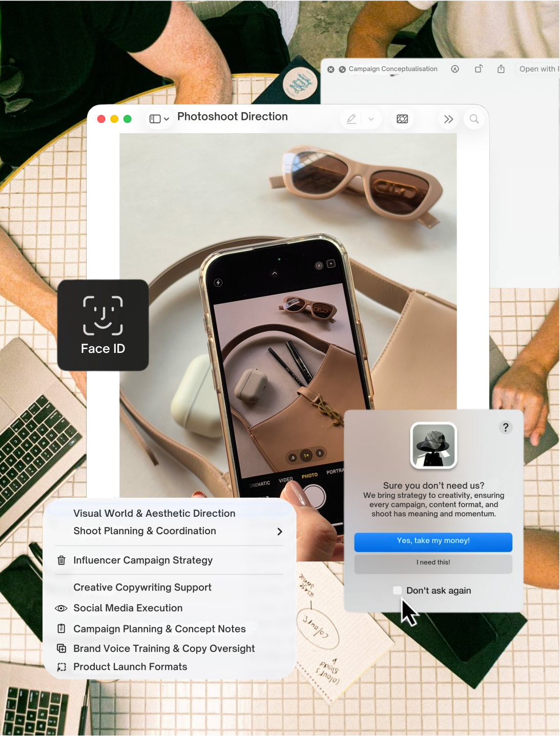Select the 1x zoom level on the phone camera
The height and width of the screenshot is (736, 560).
[306, 455]
